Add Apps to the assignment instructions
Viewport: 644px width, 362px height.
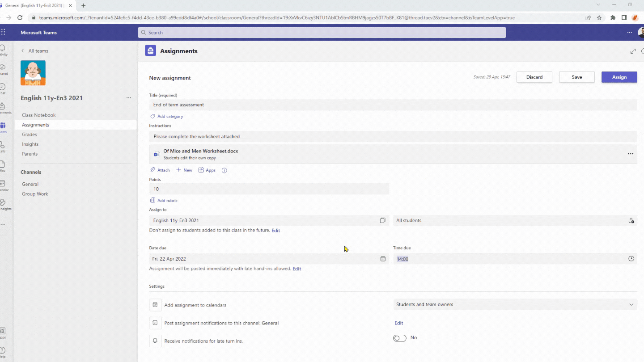point(207,170)
